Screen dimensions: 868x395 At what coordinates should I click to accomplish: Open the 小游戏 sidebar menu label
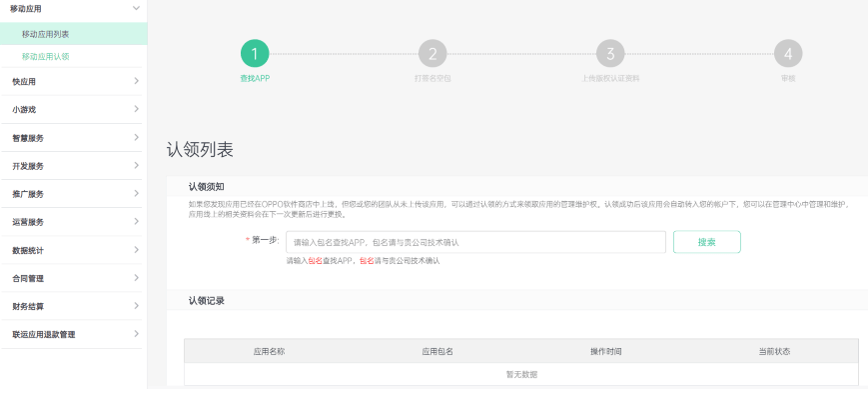[24, 110]
